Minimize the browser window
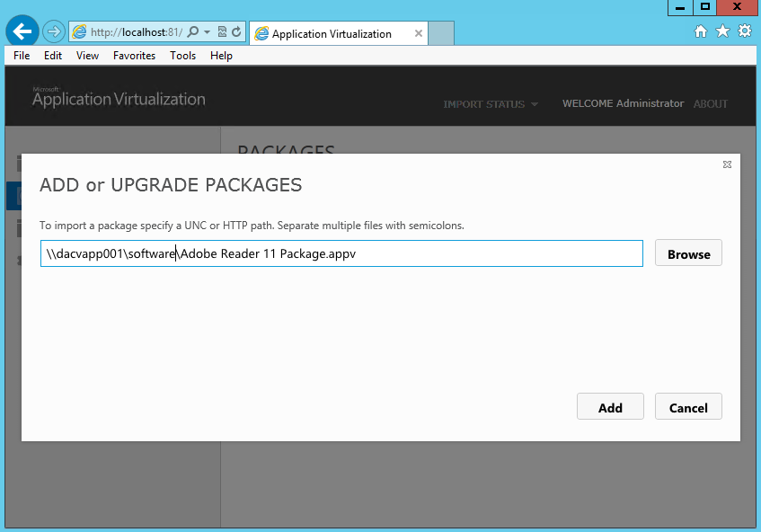761x532 pixels. 680,7
